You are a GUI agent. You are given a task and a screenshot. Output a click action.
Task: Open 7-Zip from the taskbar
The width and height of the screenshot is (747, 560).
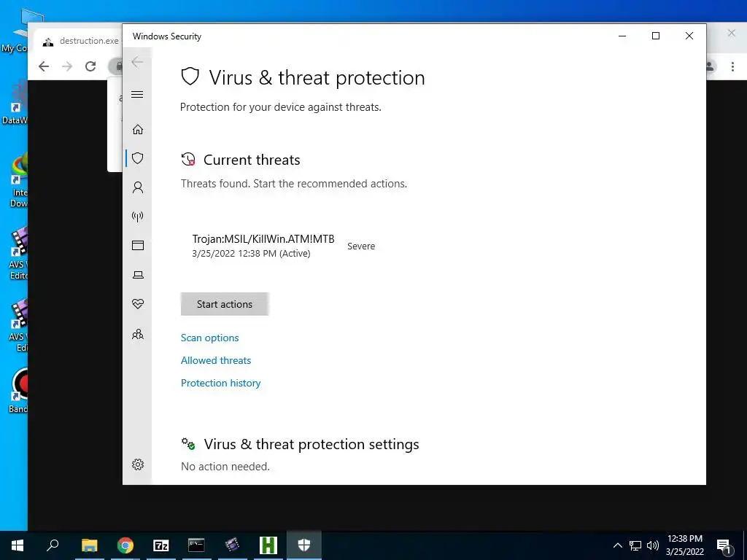(161, 545)
